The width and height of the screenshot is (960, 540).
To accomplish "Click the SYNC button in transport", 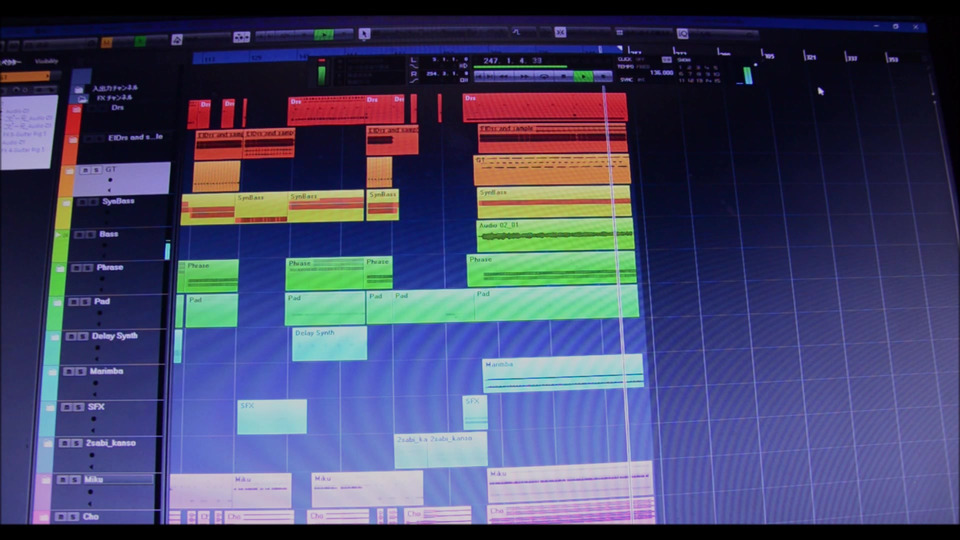I will [626, 80].
